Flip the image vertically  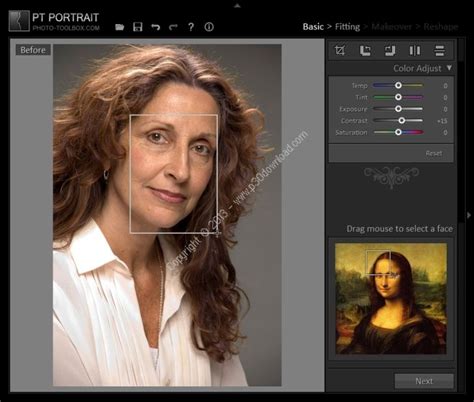440,51
